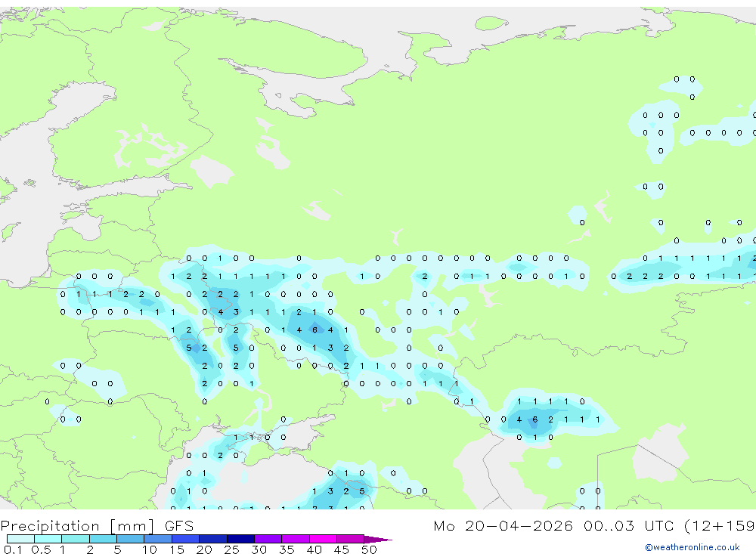Click the '0.1' legend scale label
The height and width of the screenshot is (554, 756).
(13, 549)
